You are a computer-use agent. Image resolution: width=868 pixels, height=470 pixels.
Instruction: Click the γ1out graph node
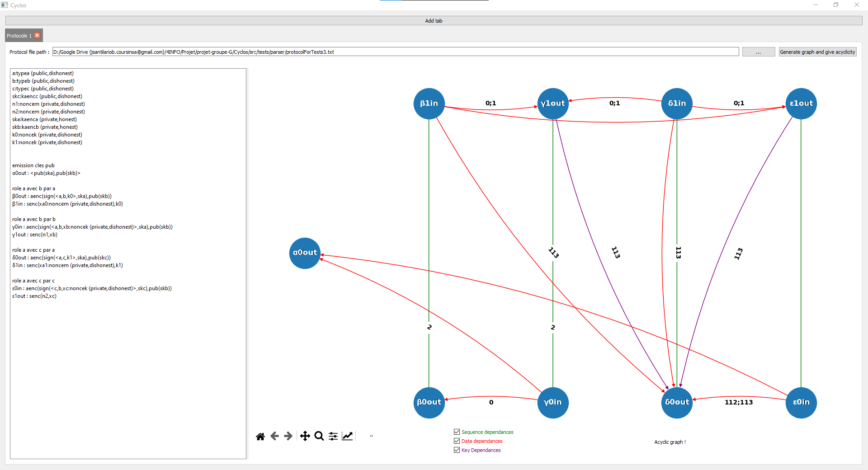[x=553, y=103]
